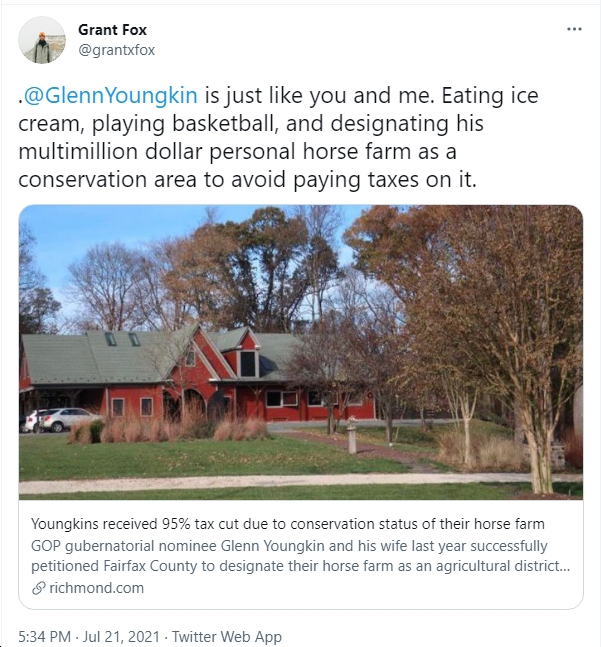Click the Twitter Web App source label
Viewport: 601px width, 647px height.
227,636
